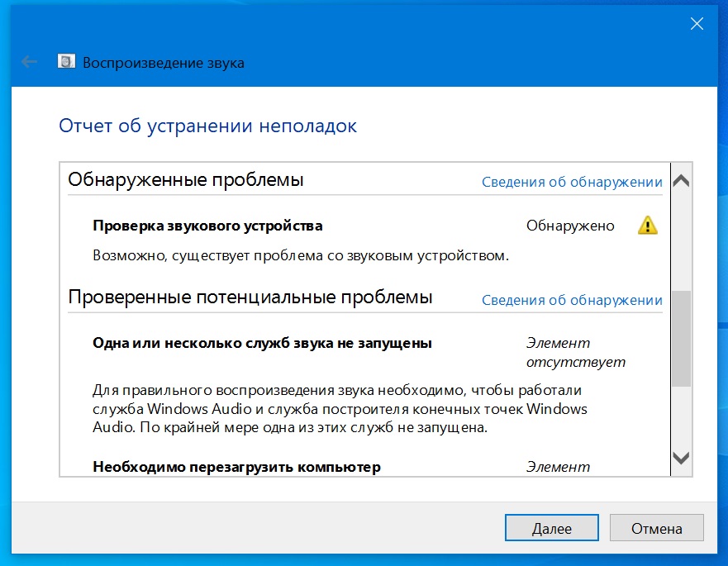Open Сведения об обнаружении next to Проверенные потенциальные проблемы
The height and width of the screenshot is (566, 728).
click(572, 300)
